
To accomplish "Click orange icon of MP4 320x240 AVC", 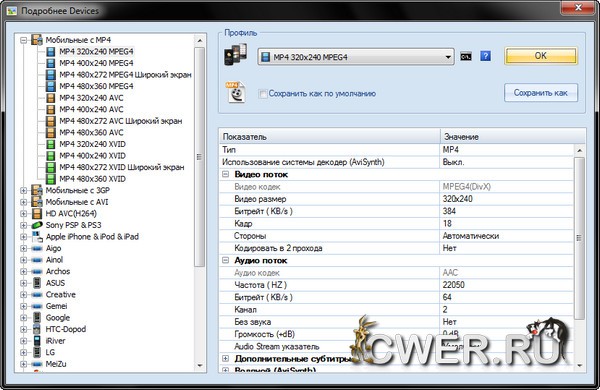I will click(x=51, y=98).
